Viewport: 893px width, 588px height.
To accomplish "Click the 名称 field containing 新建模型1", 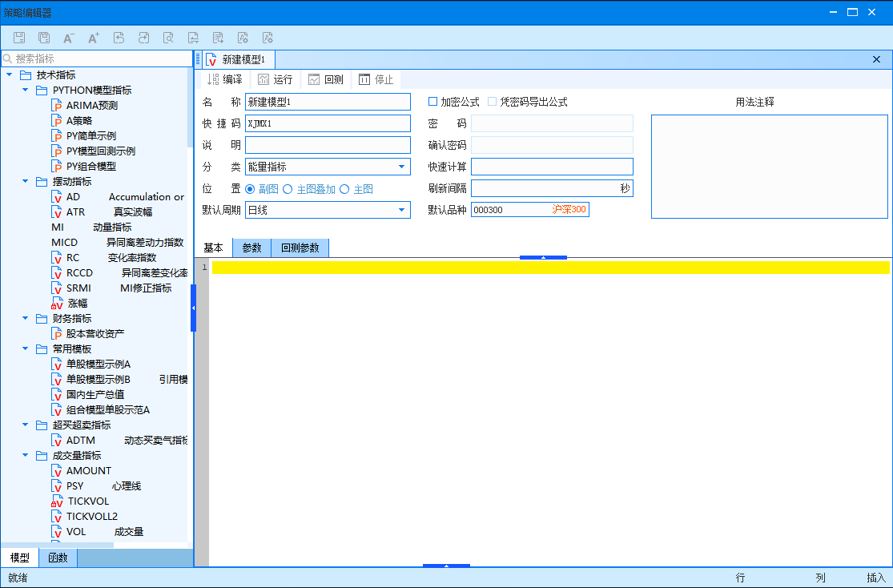I will tap(328, 102).
